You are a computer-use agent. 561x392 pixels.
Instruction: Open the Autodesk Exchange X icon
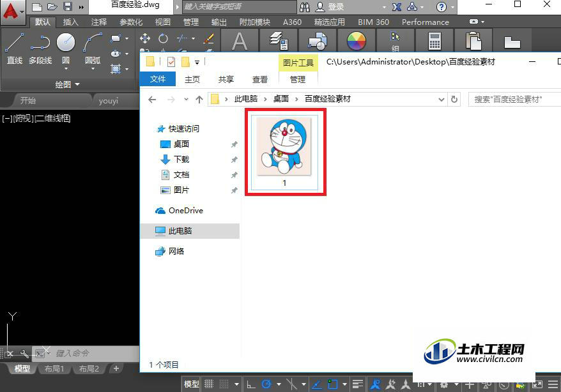pos(396,7)
